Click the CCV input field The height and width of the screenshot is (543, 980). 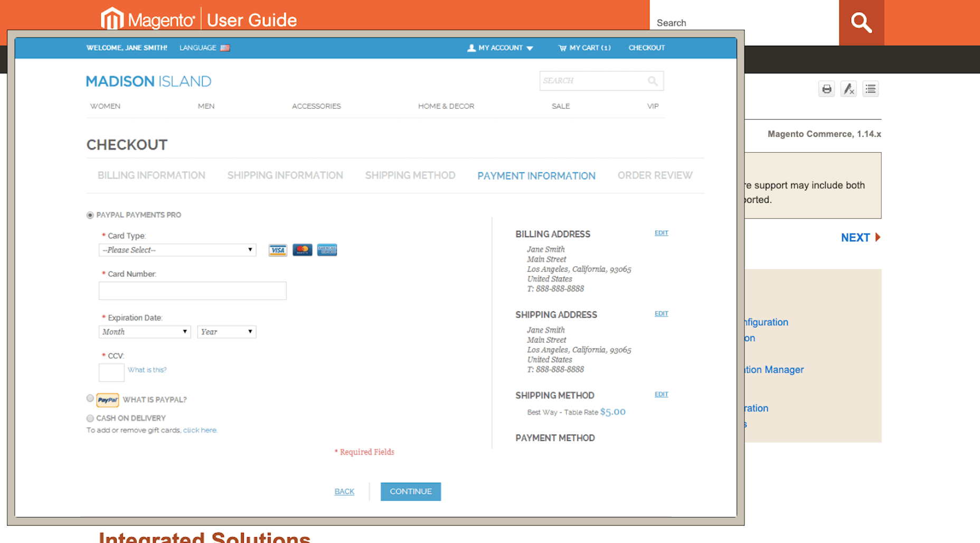pos(111,373)
